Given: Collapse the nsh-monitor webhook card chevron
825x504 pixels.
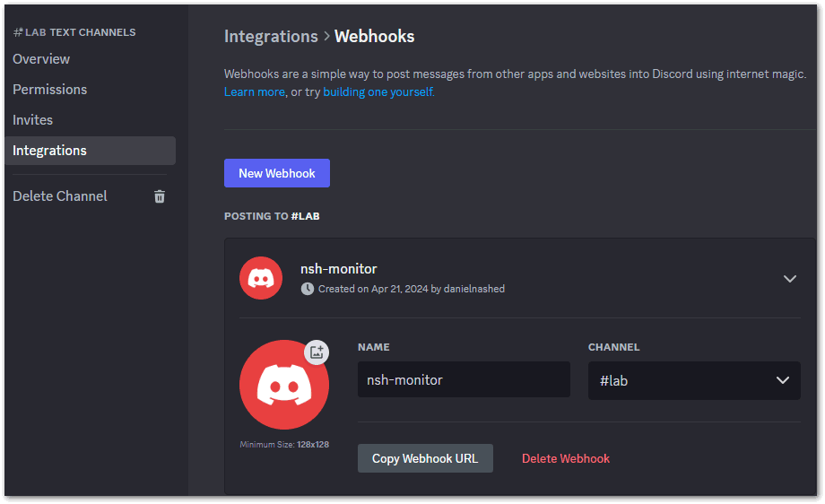Looking at the screenshot, I should 789,278.
